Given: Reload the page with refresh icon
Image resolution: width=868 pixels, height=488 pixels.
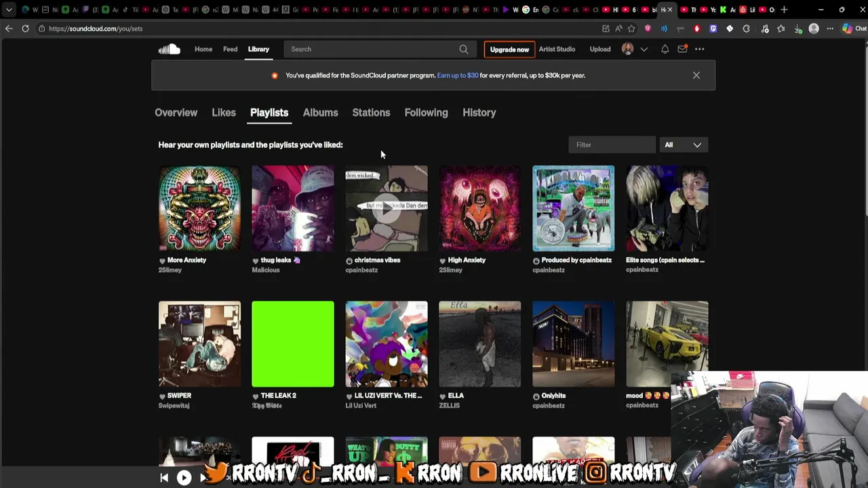Looking at the screenshot, I should pos(25,28).
